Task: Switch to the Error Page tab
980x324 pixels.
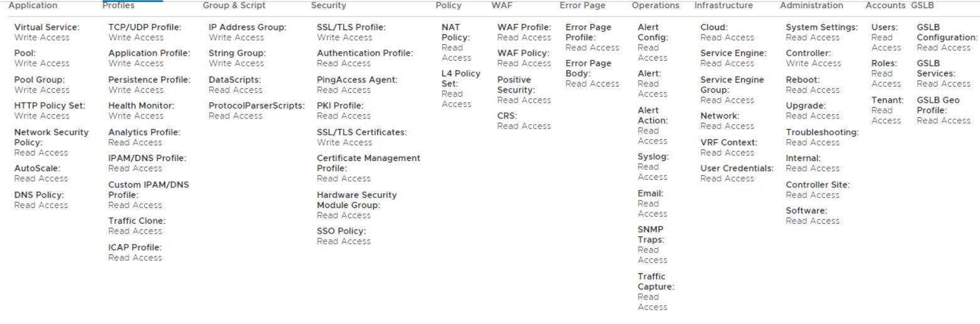Action: coord(582,6)
